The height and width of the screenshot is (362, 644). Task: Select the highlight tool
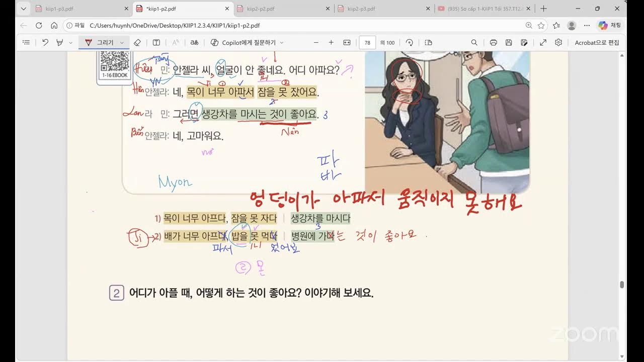[60, 43]
